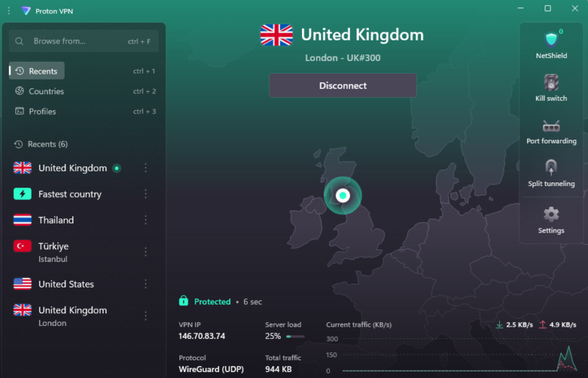Click the Browse from search field

point(84,41)
